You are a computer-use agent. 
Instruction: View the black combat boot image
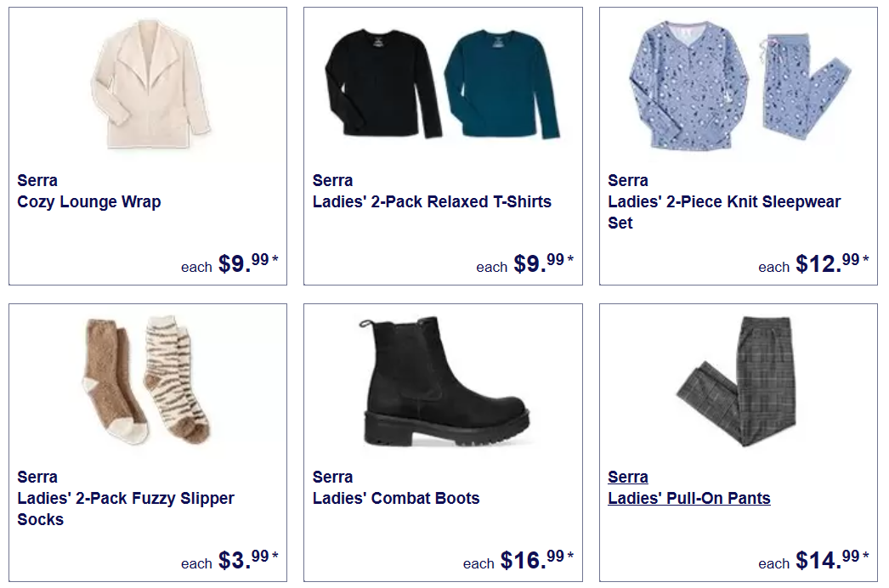pyautogui.click(x=445, y=381)
